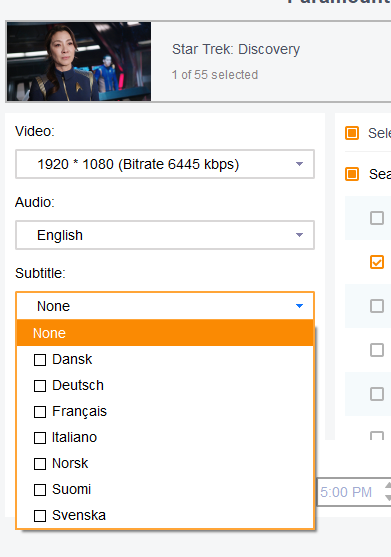The image size is (391, 557).
Task: Check the Suomi subtitle checkbox
Action: [x=40, y=490]
